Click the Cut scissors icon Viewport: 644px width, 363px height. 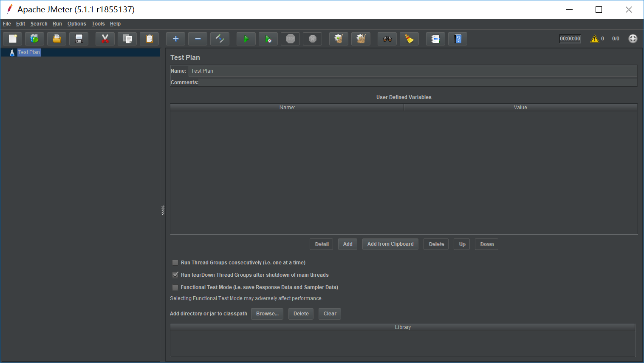[x=105, y=39]
